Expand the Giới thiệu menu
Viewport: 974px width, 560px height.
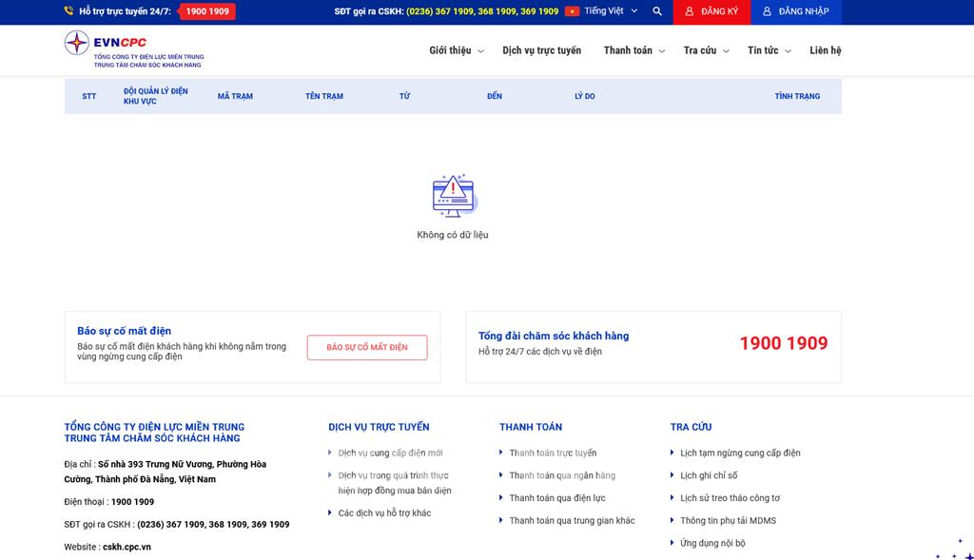click(456, 50)
